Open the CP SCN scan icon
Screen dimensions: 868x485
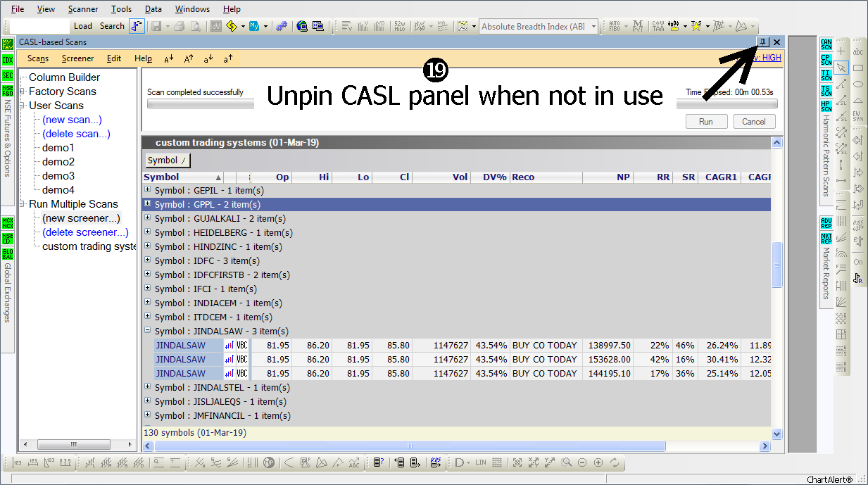pyautogui.click(x=826, y=60)
